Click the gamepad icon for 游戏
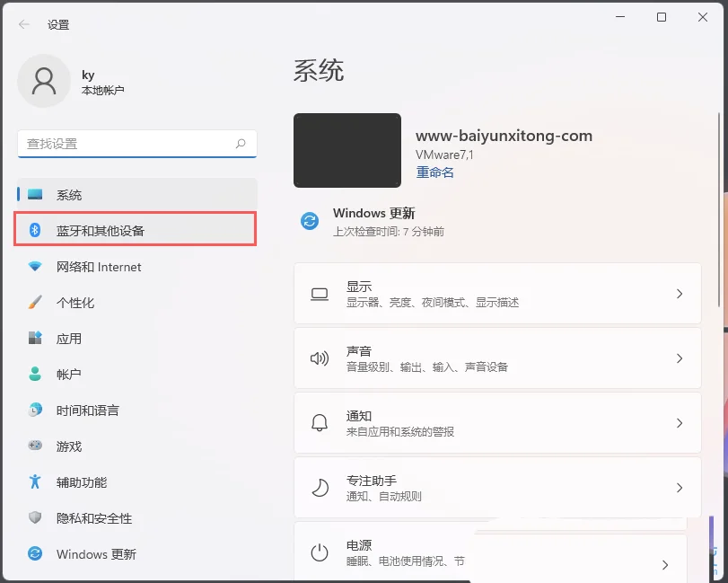Screen dimensions: 728x583 [x=35, y=446]
